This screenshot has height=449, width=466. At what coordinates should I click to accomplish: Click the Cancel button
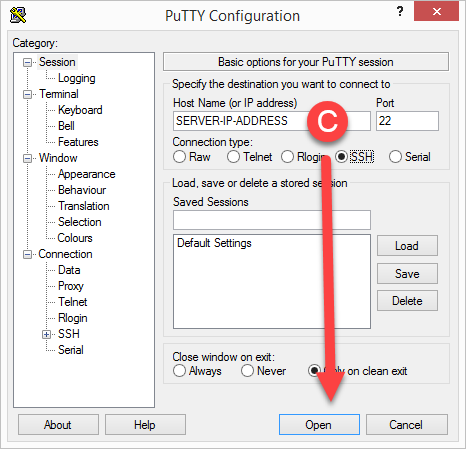click(407, 425)
